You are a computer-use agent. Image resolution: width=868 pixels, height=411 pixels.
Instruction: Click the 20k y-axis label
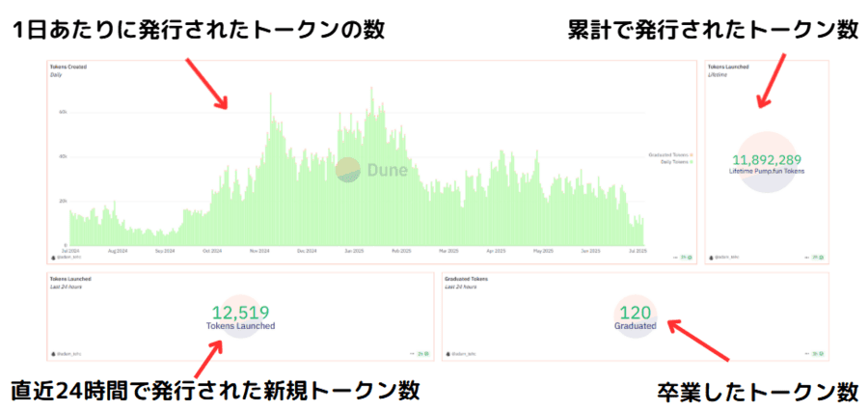[63, 201]
